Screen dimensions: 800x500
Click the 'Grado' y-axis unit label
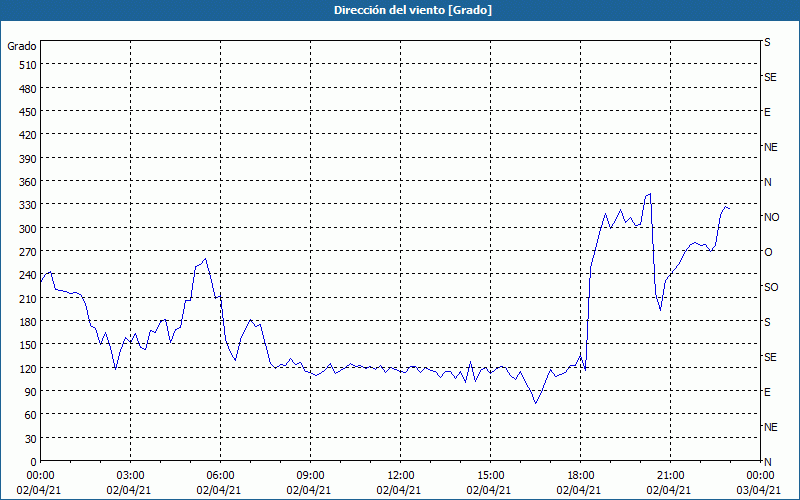click(x=22, y=46)
